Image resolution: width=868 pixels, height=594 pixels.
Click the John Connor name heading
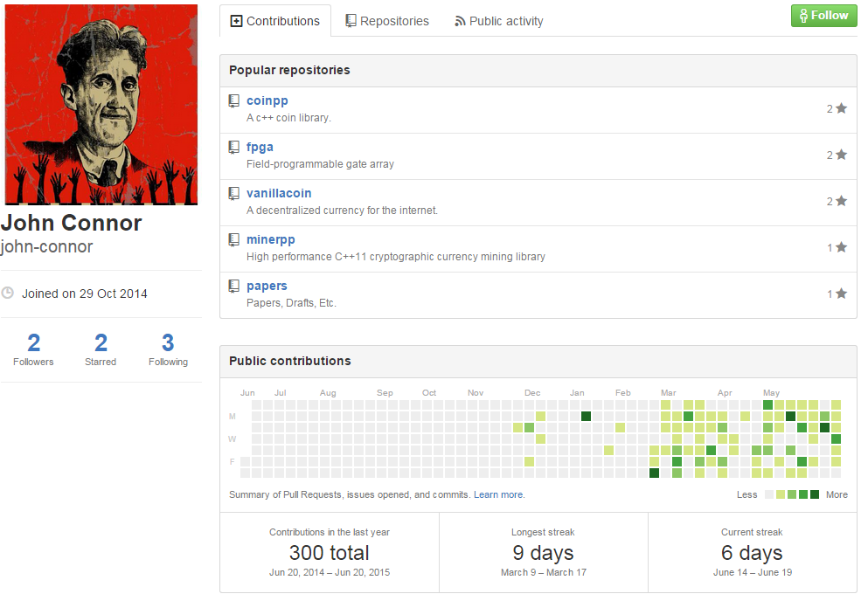[x=72, y=223]
